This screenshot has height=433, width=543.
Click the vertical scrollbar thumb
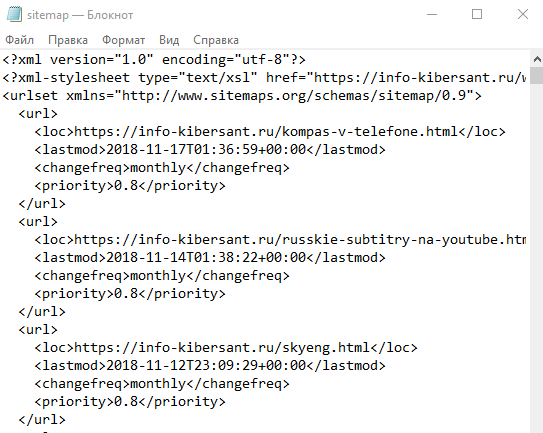tap(537, 76)
